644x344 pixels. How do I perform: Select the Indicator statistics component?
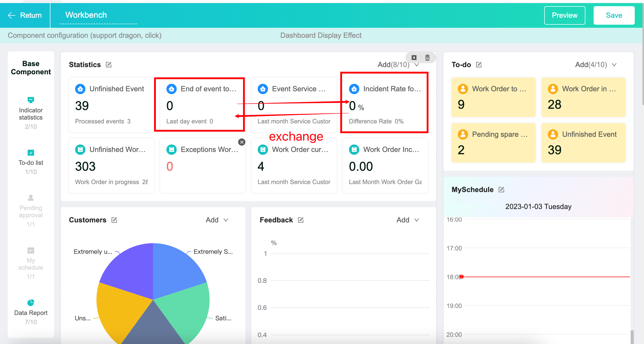click(x=31, y=113)
